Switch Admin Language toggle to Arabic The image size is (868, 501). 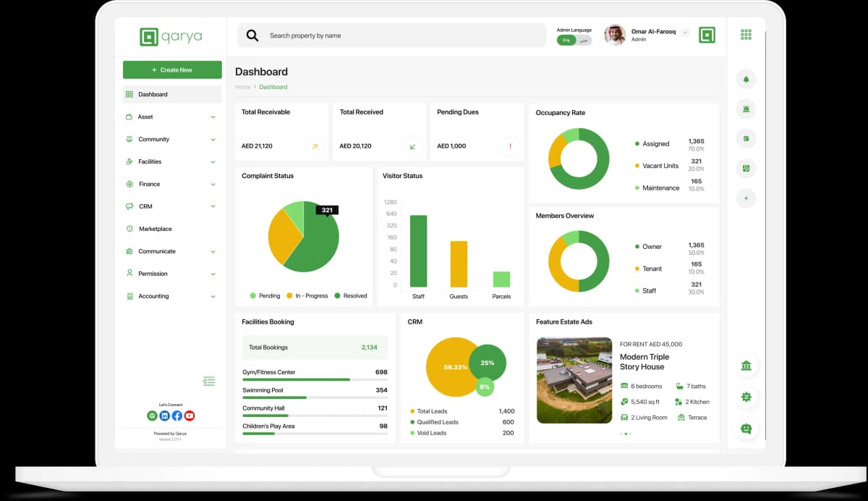pos(584,41)
